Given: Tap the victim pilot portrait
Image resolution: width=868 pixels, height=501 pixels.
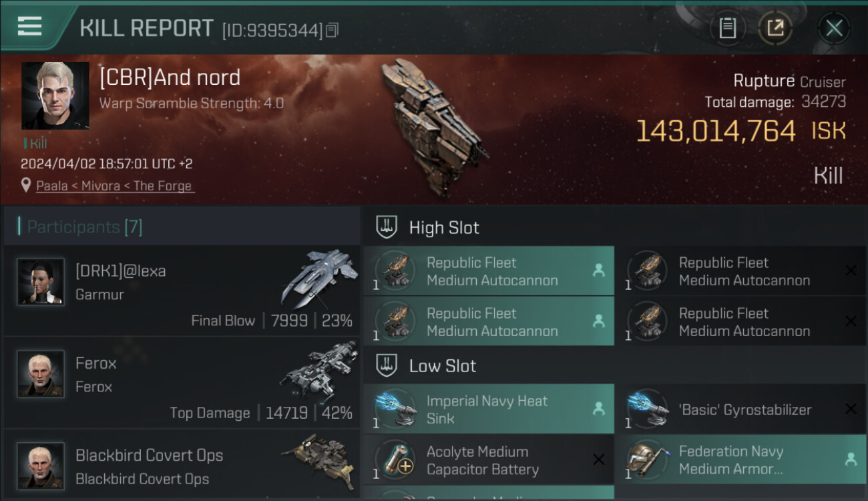Looking at the screenshot, I should [x=55, y=96].
